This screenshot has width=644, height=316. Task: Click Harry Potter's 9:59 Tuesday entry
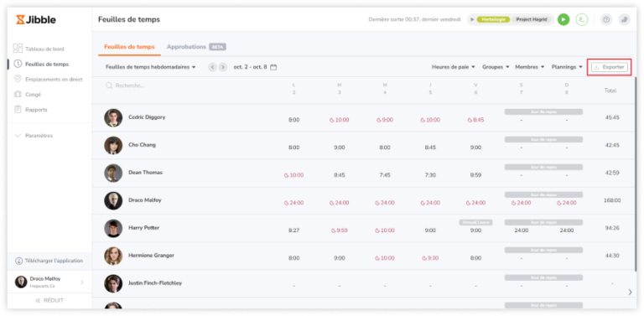pos(340,231)
